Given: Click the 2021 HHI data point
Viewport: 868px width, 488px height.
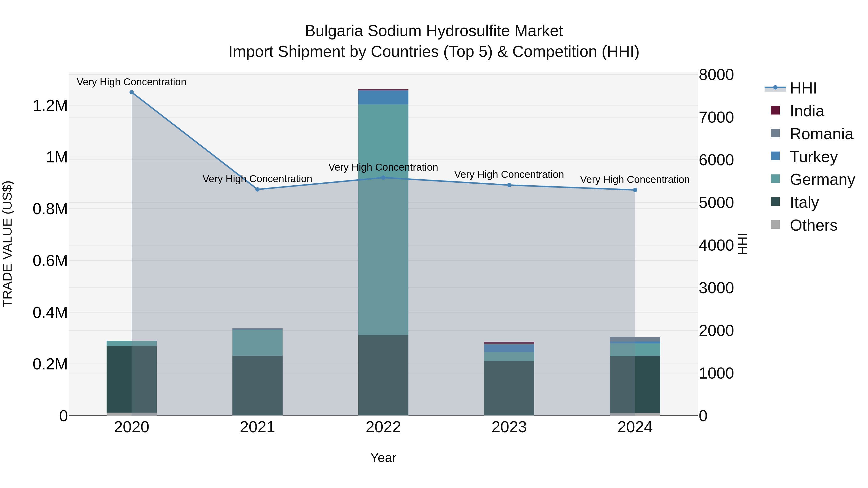Looking at the screenshot, I should coord(258,189).
